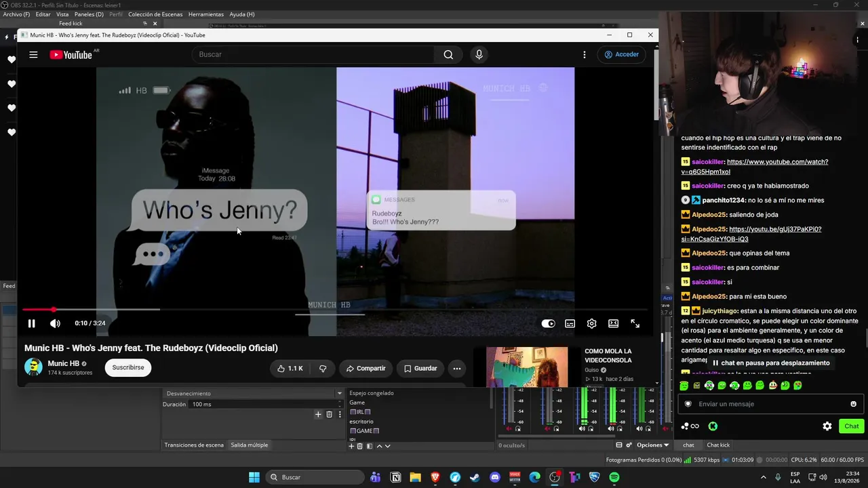Delete the transition with trash icon
Viewport: 868px width, 488px height.
coord(329,414)
